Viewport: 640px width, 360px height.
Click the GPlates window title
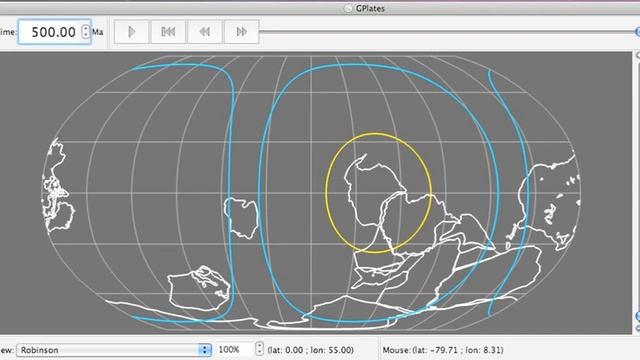click(370, 8)
